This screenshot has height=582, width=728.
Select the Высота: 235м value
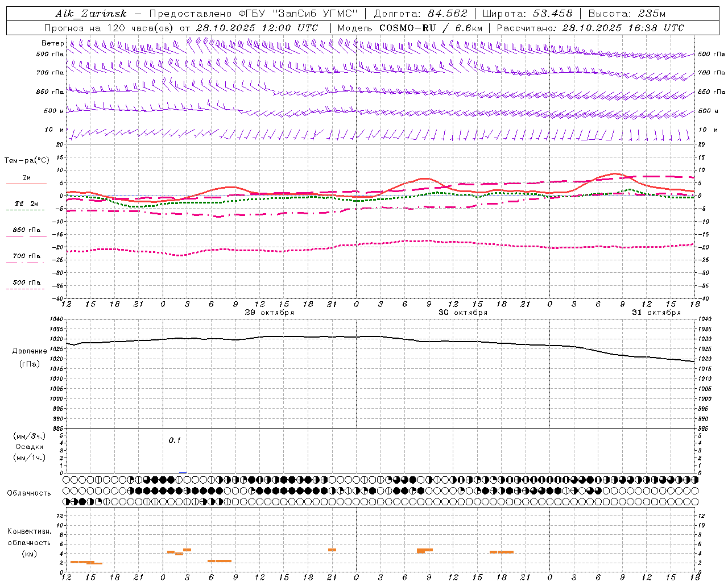[x=627, y=14]
